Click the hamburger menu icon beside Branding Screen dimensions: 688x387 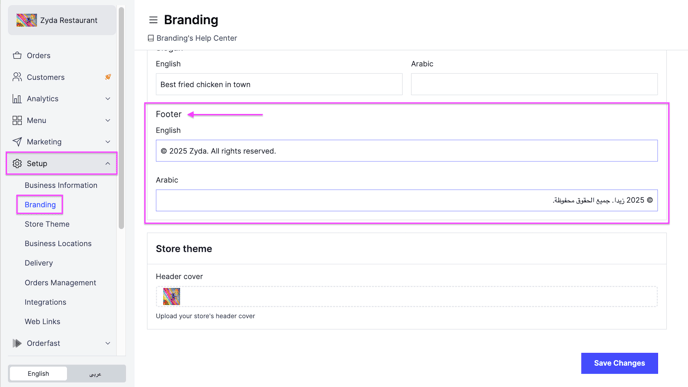[153, 20]
